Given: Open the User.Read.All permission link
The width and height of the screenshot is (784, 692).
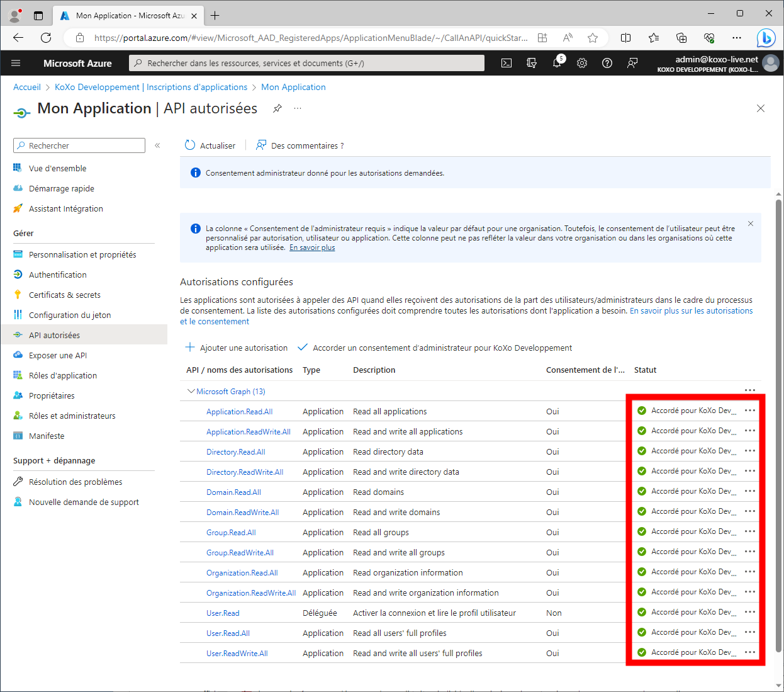Looking at the screenshot, I should [228, 633].
